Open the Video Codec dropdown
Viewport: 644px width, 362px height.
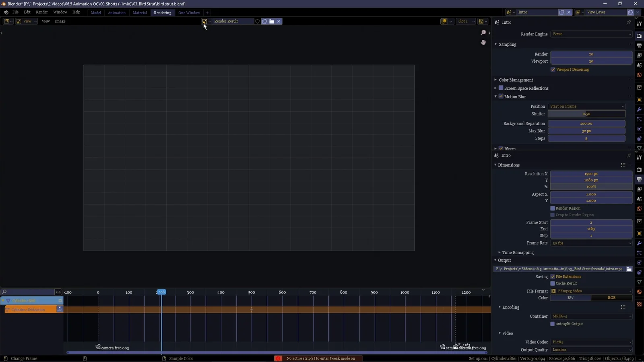click(x=591, y=342)
